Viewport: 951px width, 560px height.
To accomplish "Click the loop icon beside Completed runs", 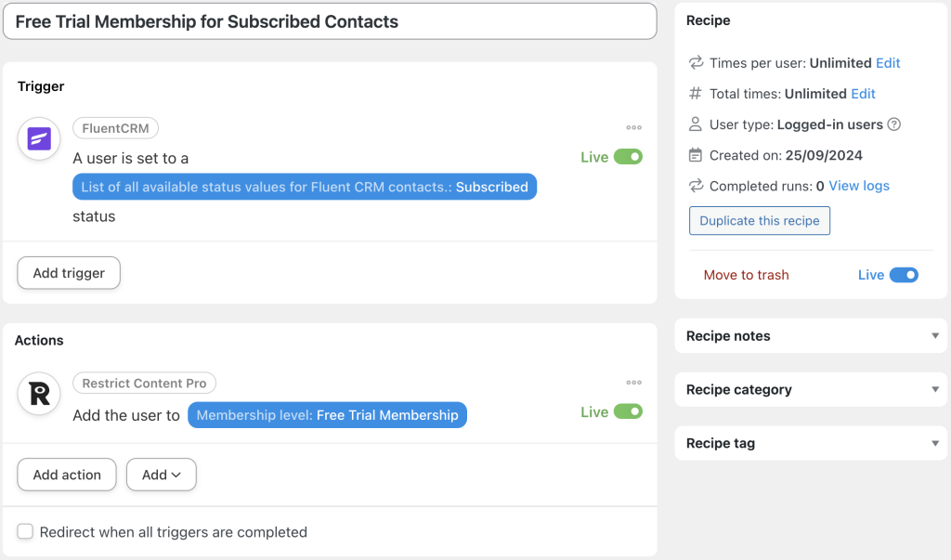I will pos(696,185).
